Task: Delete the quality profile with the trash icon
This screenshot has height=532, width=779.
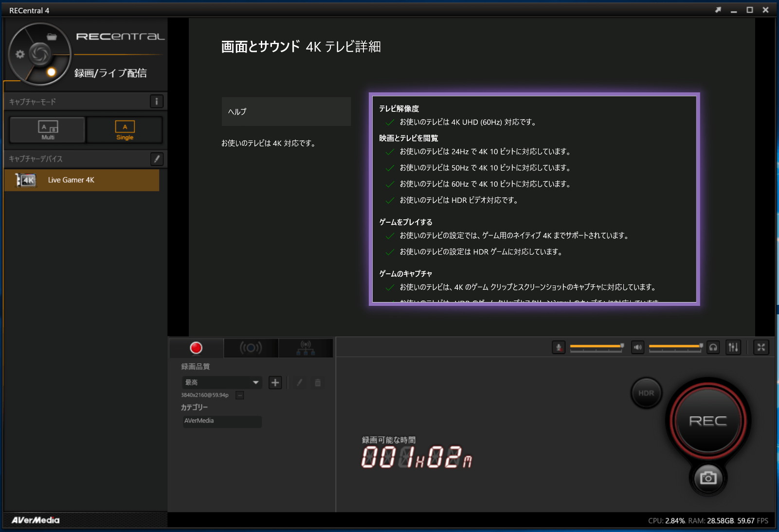Action: [x=318, y=383]
